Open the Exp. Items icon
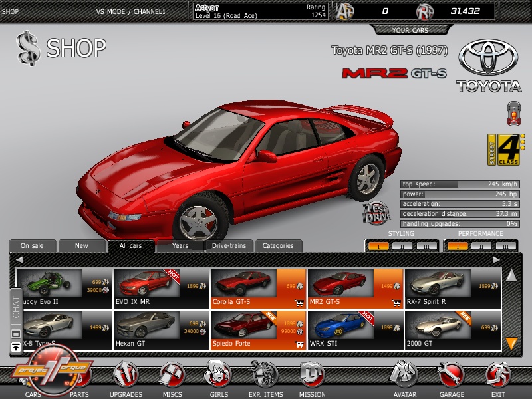Image resolution: width=532 pixels, height=399 pixels. 266,376
